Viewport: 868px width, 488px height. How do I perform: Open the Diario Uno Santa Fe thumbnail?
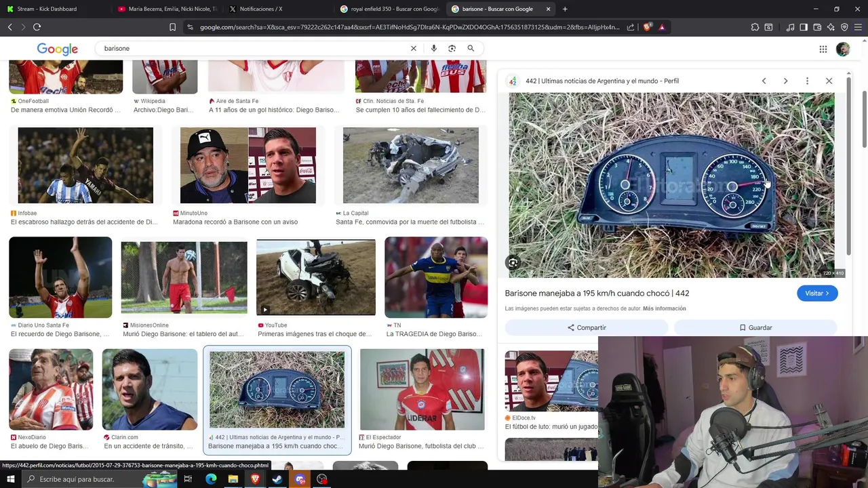click(x=60, y=277)
